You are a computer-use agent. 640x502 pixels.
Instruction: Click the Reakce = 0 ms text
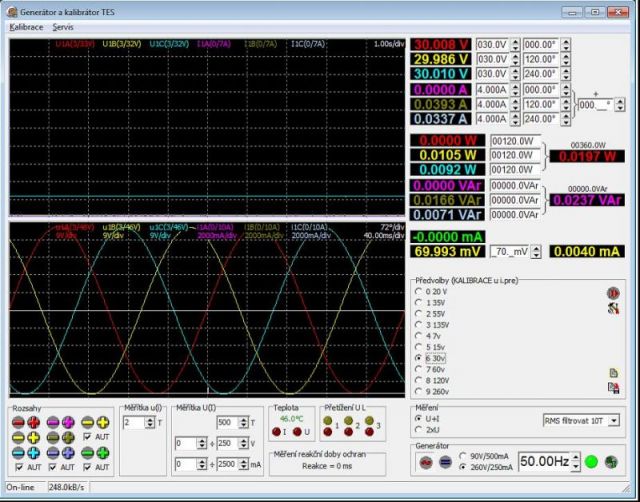tap(327, 466)
